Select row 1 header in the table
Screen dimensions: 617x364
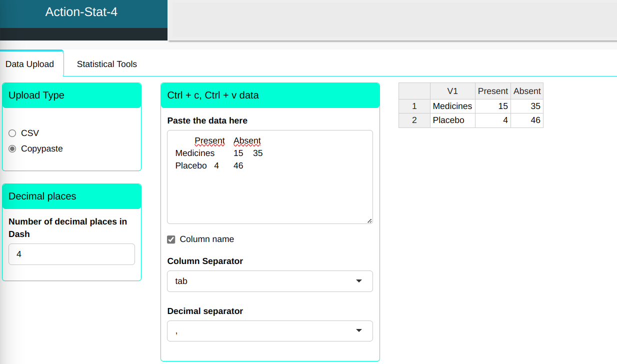click(414, 106)
